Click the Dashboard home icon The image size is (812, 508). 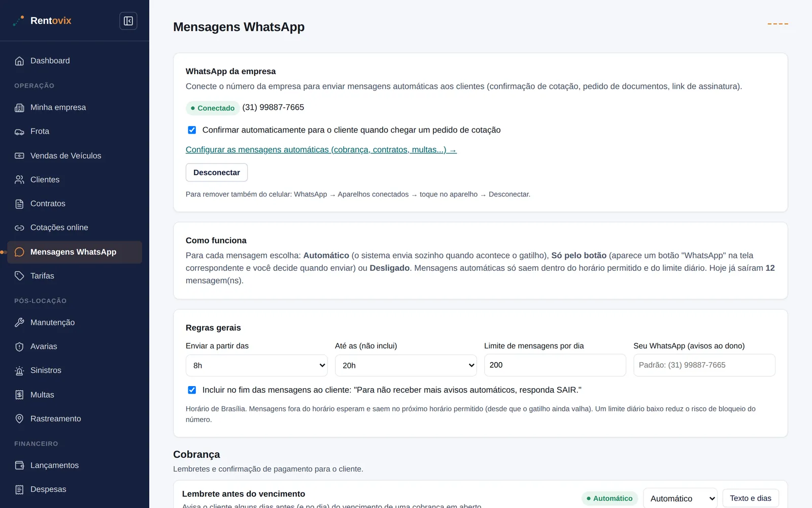click(19, 61)
